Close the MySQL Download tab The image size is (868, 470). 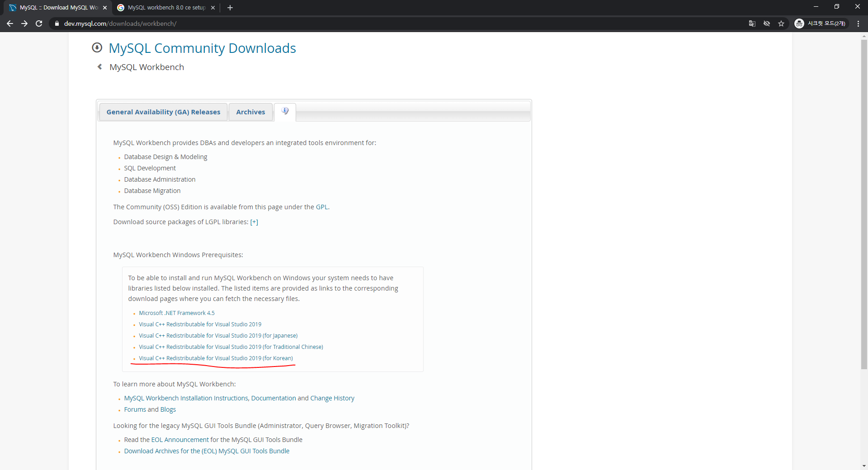click(105, 8)
